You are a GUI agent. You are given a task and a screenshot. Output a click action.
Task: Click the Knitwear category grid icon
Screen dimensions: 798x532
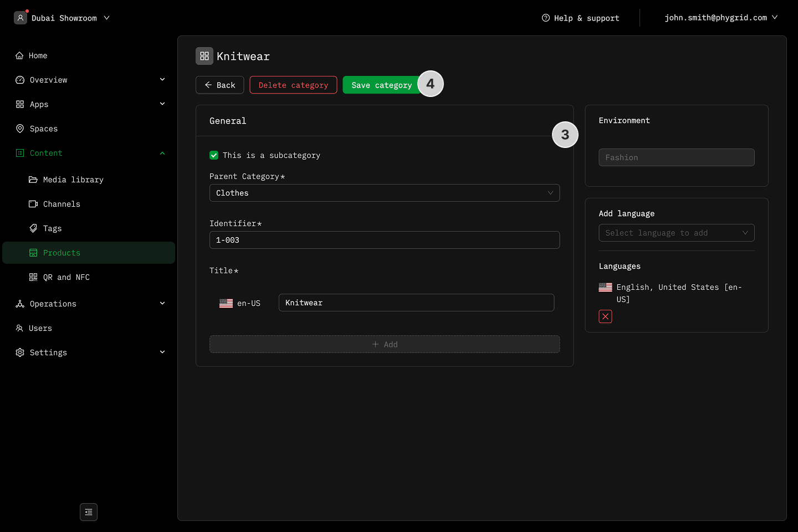[x=204, y=56]
